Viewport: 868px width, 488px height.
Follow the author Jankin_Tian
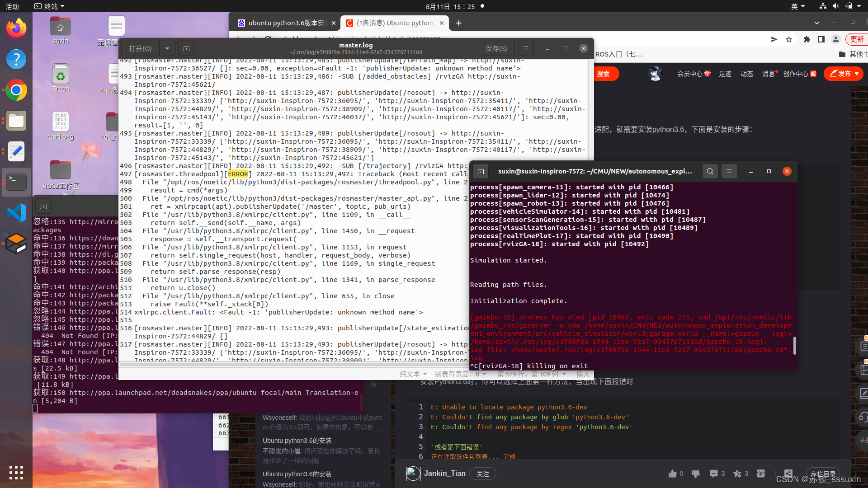(x=482, y=474)
